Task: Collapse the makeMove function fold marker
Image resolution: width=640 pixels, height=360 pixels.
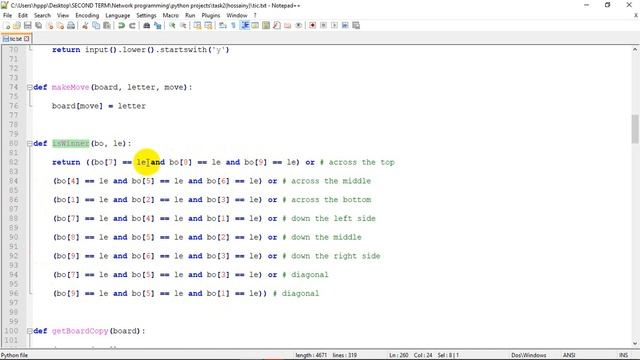Action: coord(29,87)
